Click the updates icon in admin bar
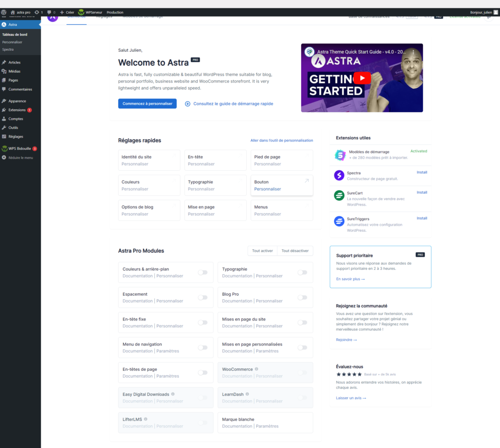The image size is (500, 448). tap(37, 12)
